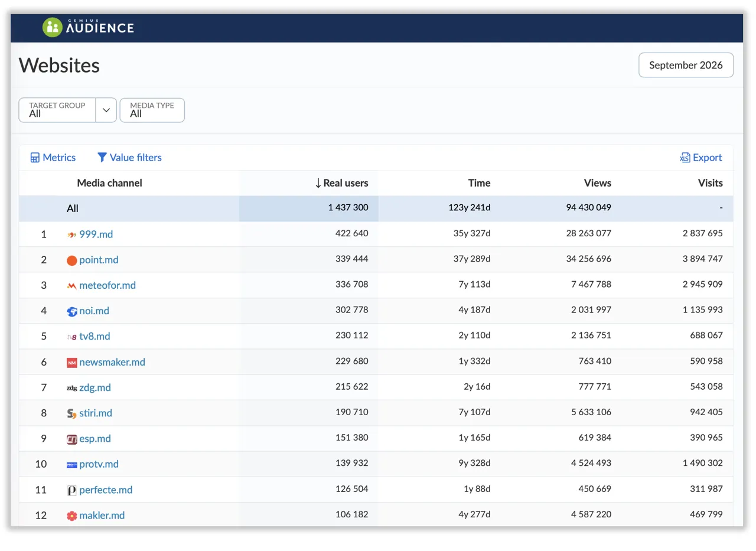Open the Media Type dropdown
756x551 pixels.
tap(152, 110)
